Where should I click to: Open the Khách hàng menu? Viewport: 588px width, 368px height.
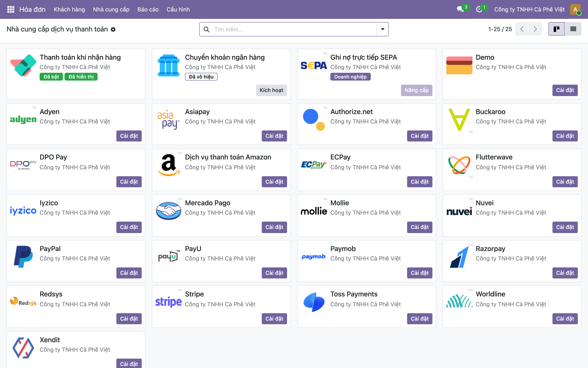point(69,9)
